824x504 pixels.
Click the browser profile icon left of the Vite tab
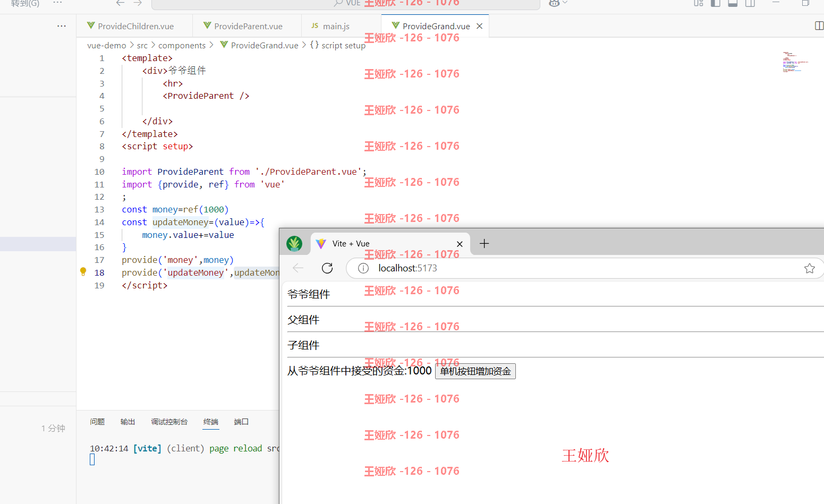pyautogui.click(x=294, y=244)
